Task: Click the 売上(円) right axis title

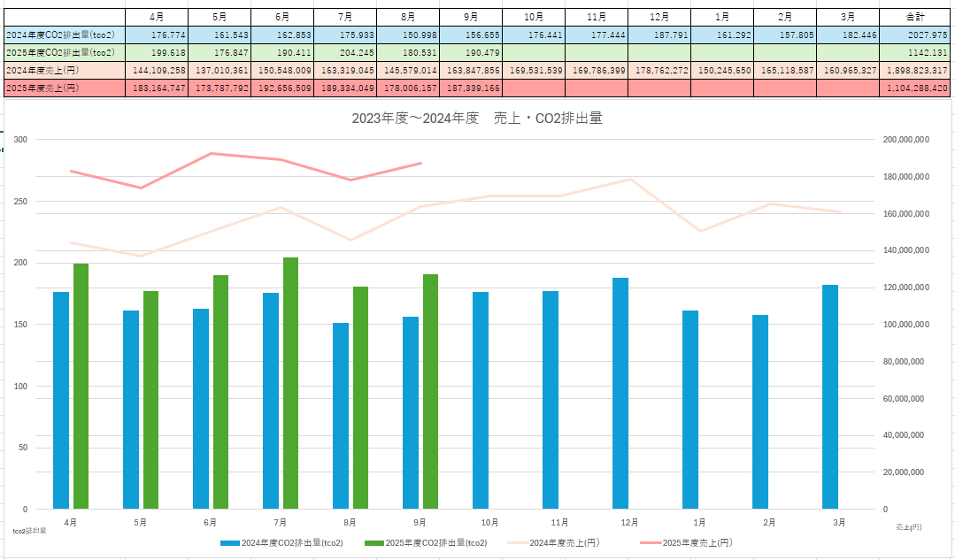Action: (905, 526)
